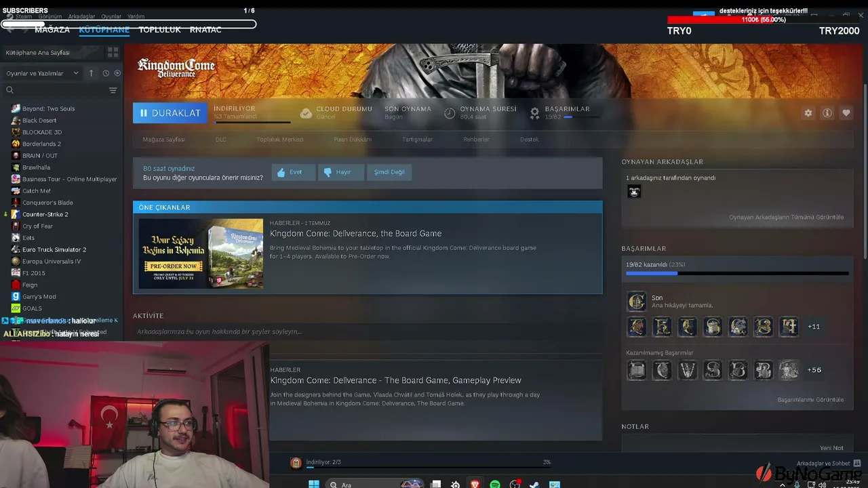Click the achievements progress bar 19/82
868x488 pixels.
737,274
